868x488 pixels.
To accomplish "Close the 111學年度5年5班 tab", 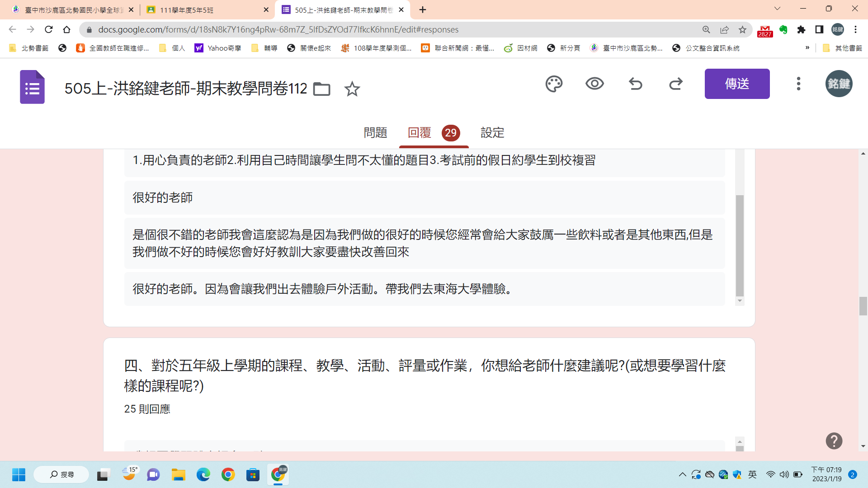I will pos(266,9).
